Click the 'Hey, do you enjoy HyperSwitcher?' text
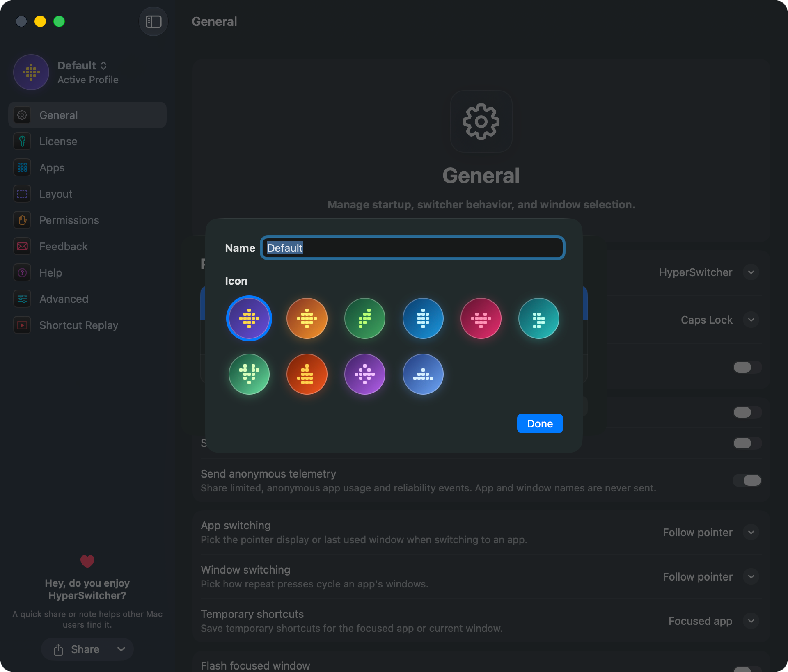The height and width of the screenshot is (672, 788). coord(87,589)
